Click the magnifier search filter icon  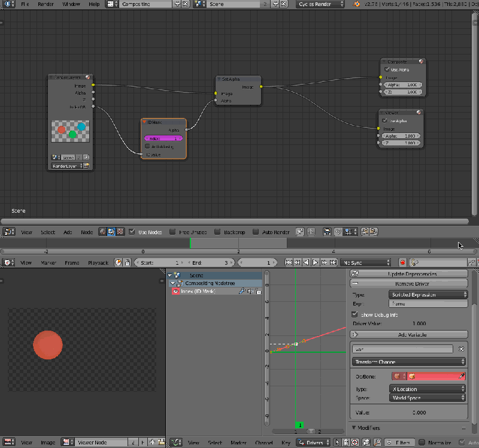pos(377,442)
